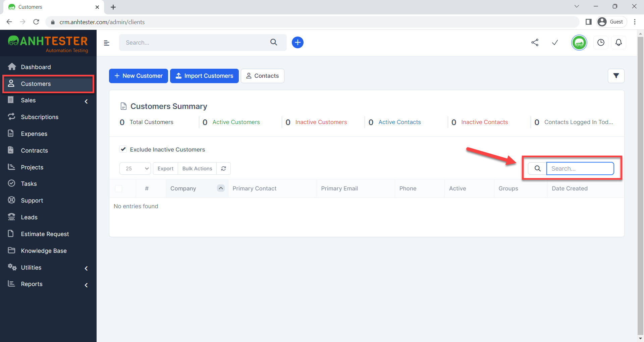The height and width of the screenshot is (342, 644).
Task: Go back with browser back arrow
Action: click(x=9, y=22)
